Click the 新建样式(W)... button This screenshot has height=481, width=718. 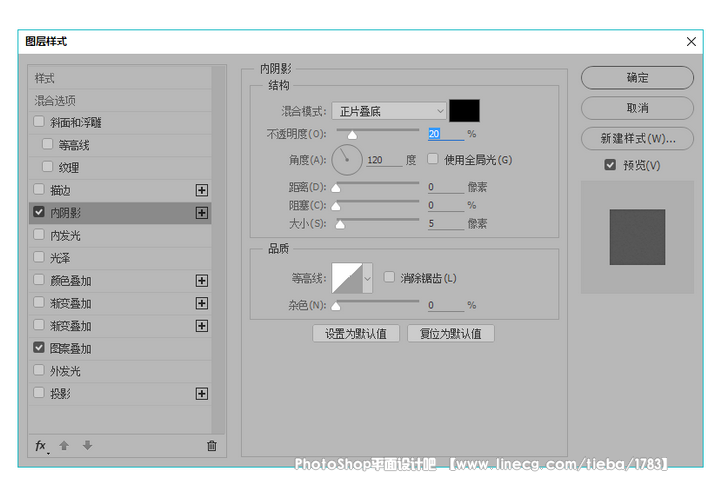click(637, 138)
